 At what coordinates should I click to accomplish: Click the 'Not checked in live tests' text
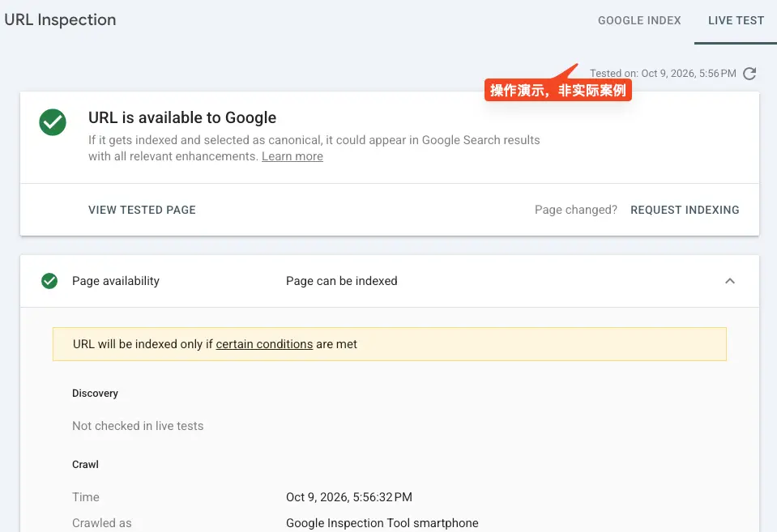coord(138,426)
